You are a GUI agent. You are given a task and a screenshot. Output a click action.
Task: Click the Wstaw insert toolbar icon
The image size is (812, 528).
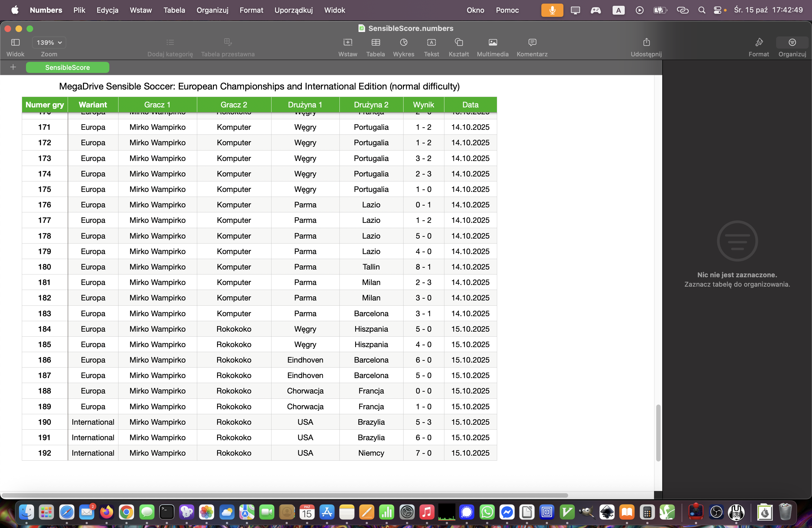click(347, 43)
